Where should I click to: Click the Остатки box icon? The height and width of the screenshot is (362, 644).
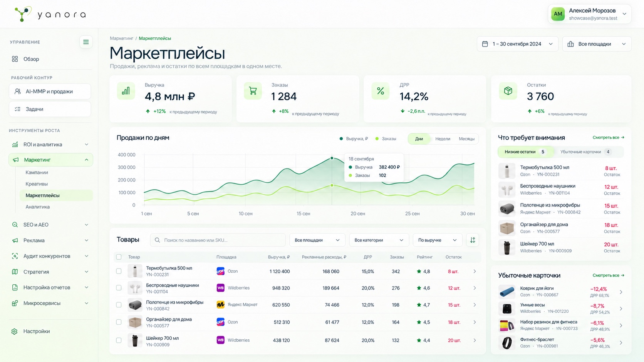(508, 91)
